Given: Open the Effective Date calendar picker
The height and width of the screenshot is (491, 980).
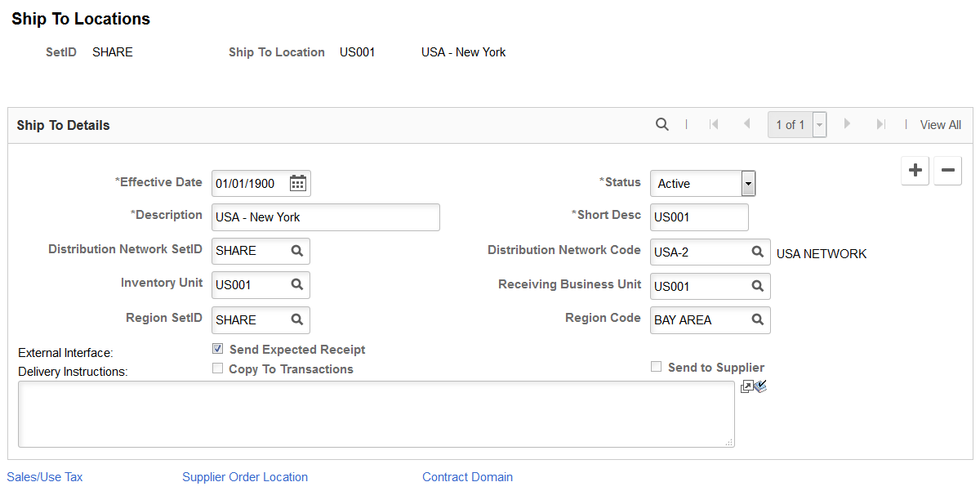Looking at the screenshot, I should pyautogui.click(x=298, y=183).
